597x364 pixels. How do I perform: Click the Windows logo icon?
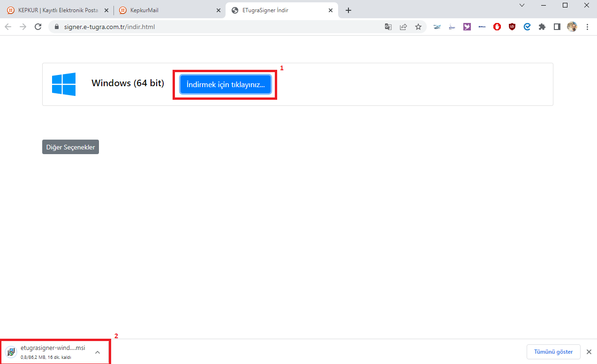(x=64, y=84)
